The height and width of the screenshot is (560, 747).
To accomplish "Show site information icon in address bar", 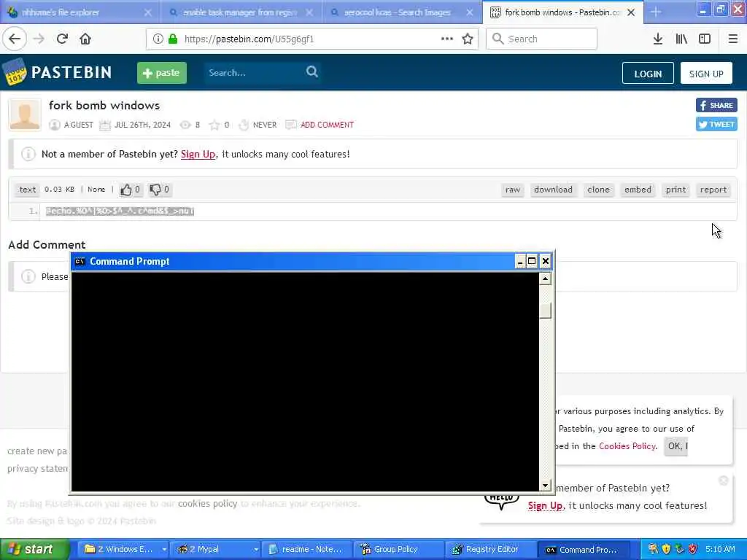I will point(158,39).
